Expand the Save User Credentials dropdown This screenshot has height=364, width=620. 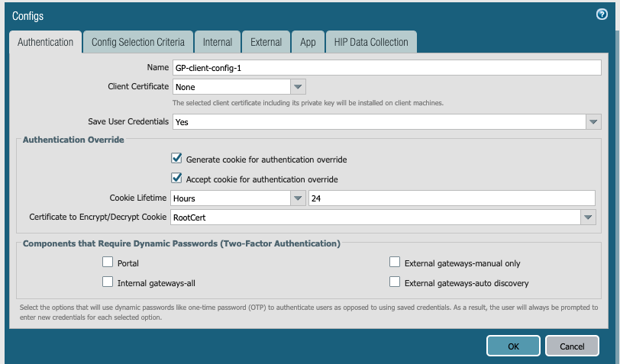tap(593, 122)
